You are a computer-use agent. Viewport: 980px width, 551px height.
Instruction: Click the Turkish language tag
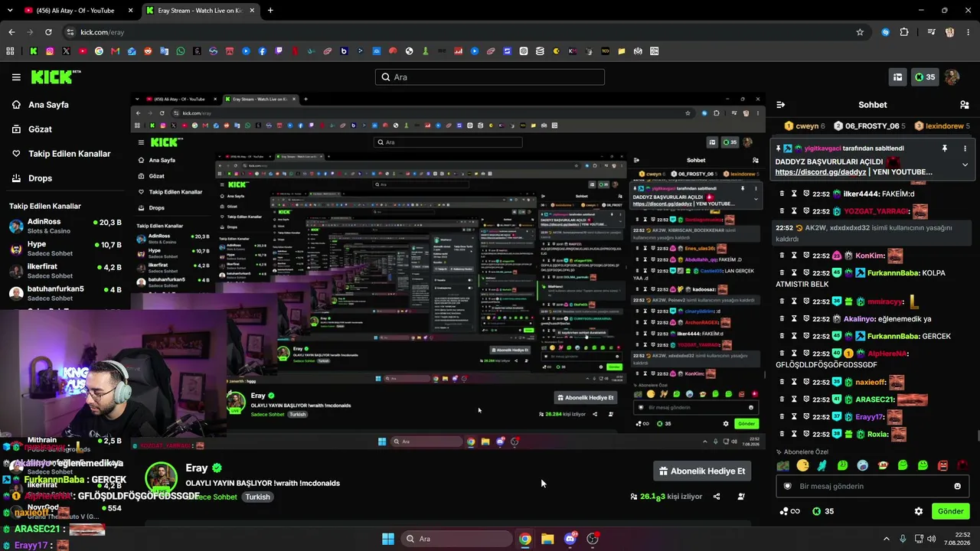257,497
